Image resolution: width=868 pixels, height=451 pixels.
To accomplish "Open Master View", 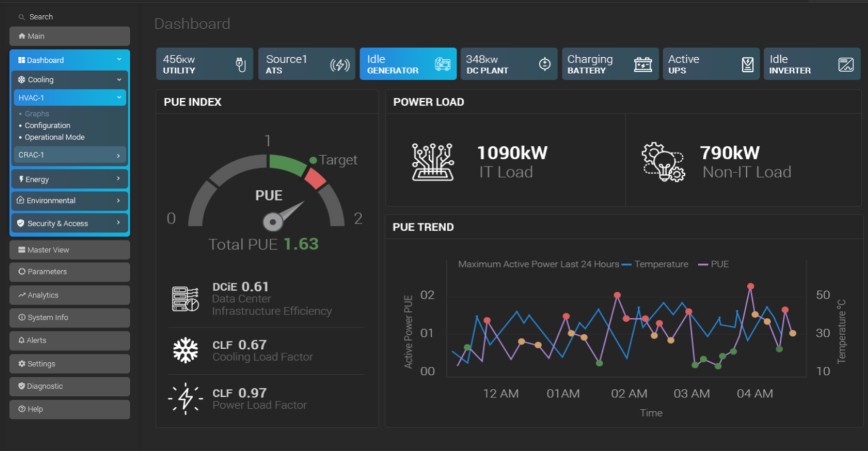I will [x=48, y=250].
